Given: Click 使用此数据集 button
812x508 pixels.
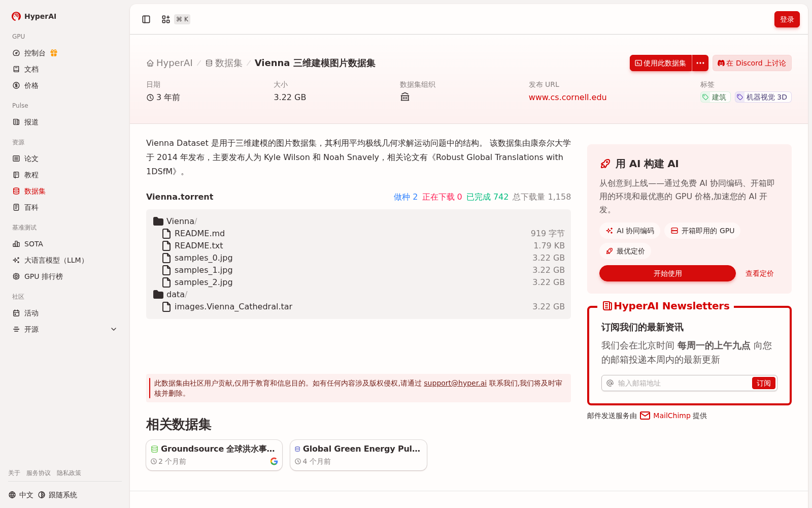Looking at the screenshot, I should 661,63.
